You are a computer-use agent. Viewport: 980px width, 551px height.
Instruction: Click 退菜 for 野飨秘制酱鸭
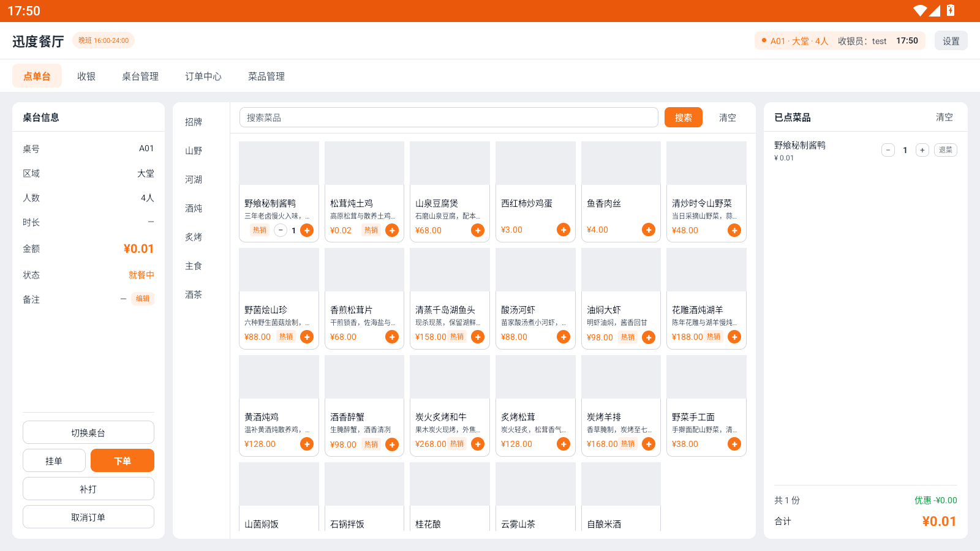[x=946, y=150]
